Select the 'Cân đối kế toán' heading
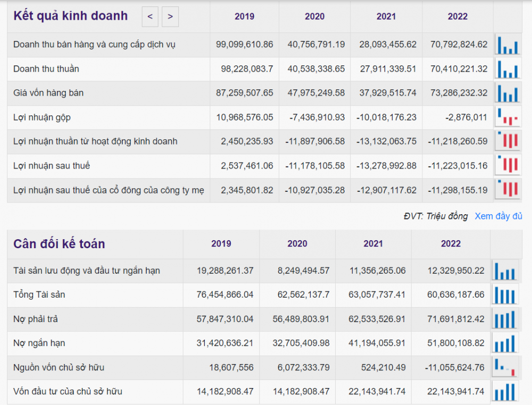This screenshot has width=532, height=405. click(x=59, y=244)
